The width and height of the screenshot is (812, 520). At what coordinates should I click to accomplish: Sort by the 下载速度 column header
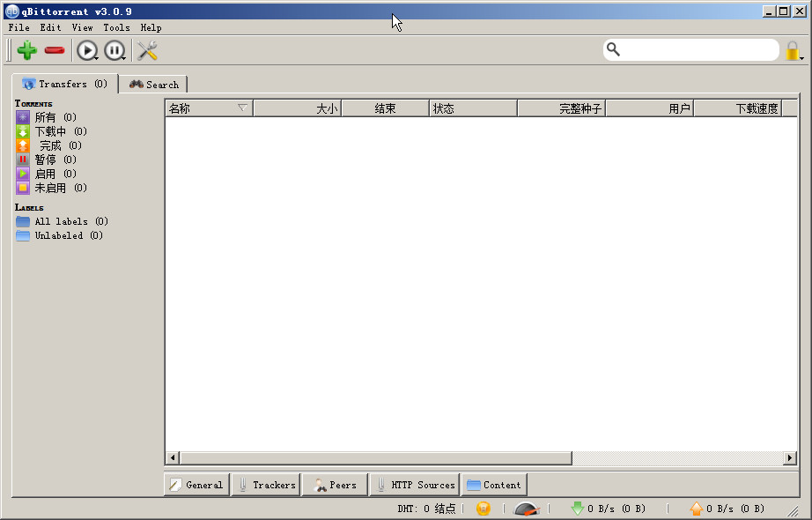tap(738, 108)
